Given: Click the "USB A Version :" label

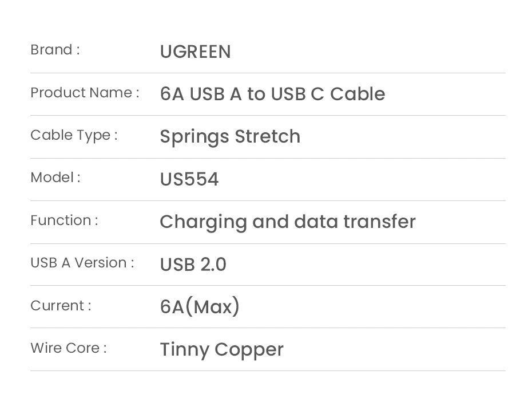Looking at the screenshot, I should (82, 263).
